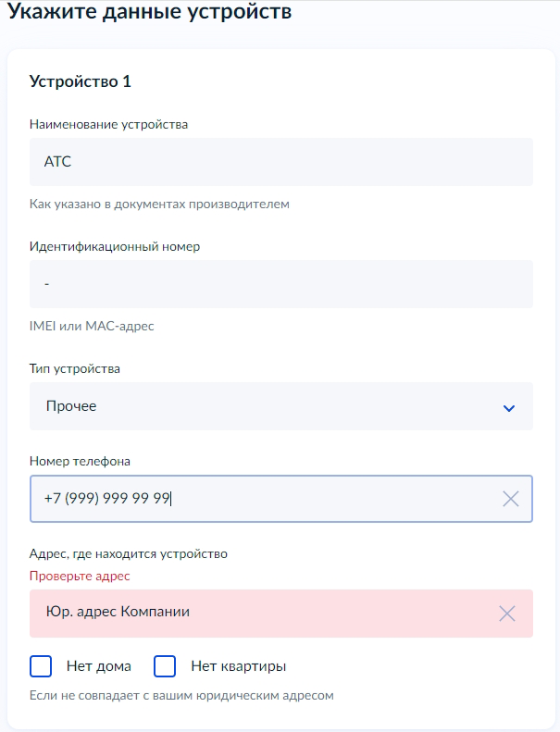Click the Адрес, где находится устройство label
Image resolution: width=560 pixels, height=732 pixels.
pyautogui.click(x=128, y=553)
